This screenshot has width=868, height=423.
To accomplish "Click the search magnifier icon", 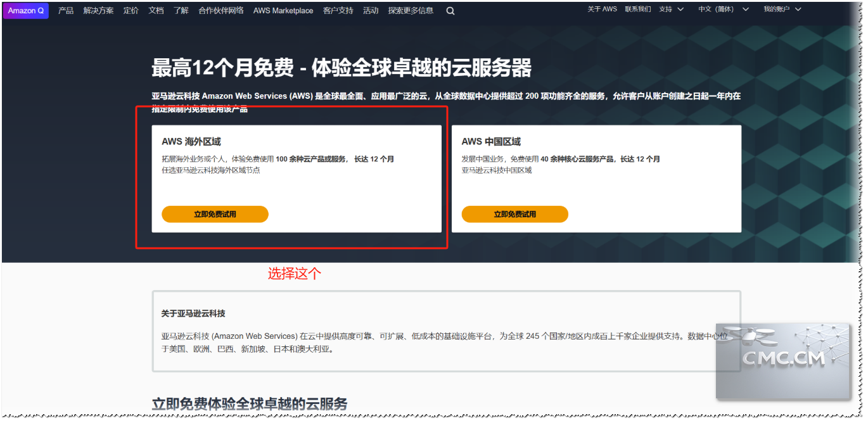I will [x=450, y=11].
